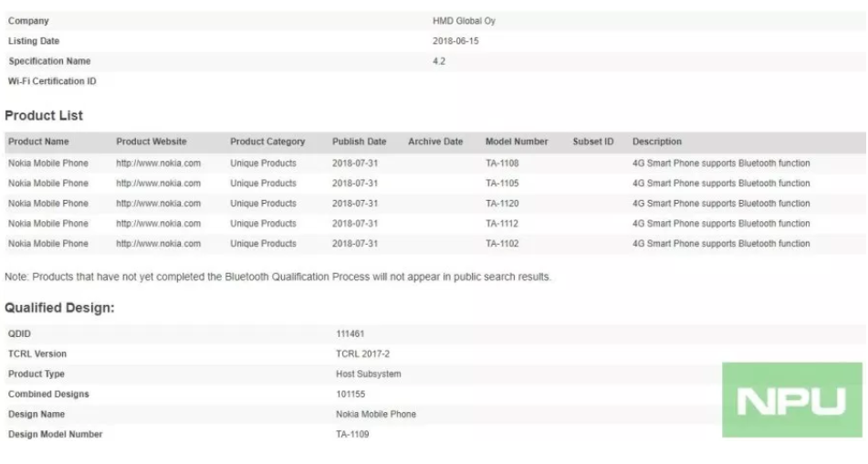The width and height of the screenshot is (868, 464).
Task: Click the company value HMD Global Oy
Action: [464, 21]
